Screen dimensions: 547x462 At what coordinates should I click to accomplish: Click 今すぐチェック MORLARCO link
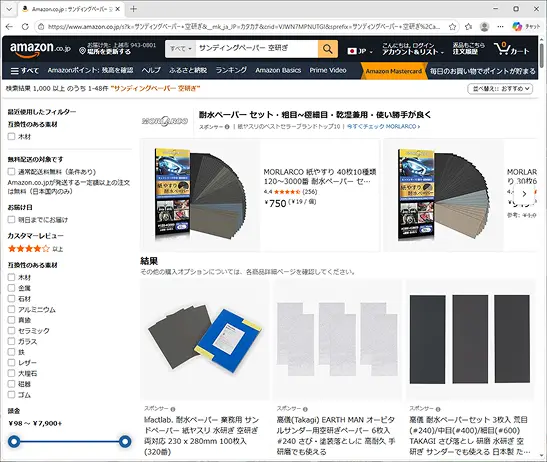(383, 127)
